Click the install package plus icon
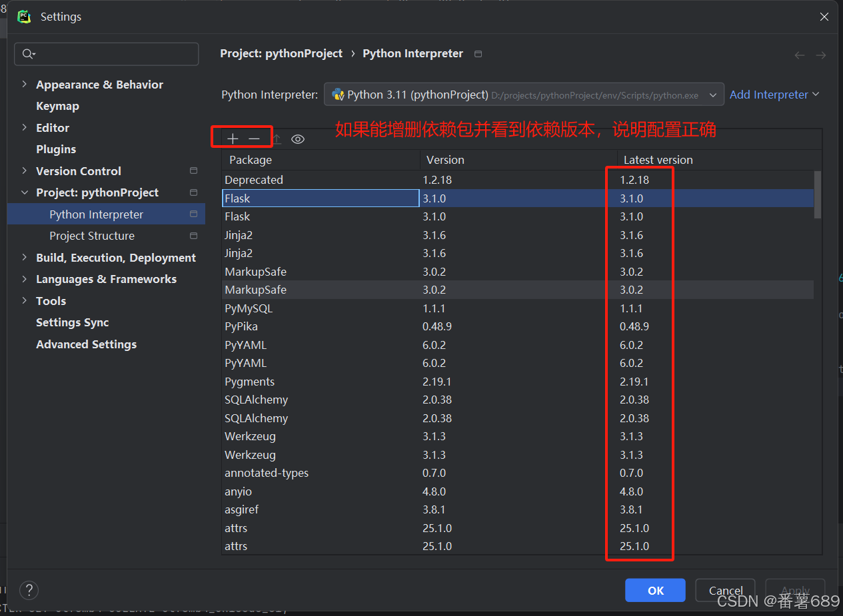This screenshot has width=843, height=616. pyautogui.click(x=233, y=139)
